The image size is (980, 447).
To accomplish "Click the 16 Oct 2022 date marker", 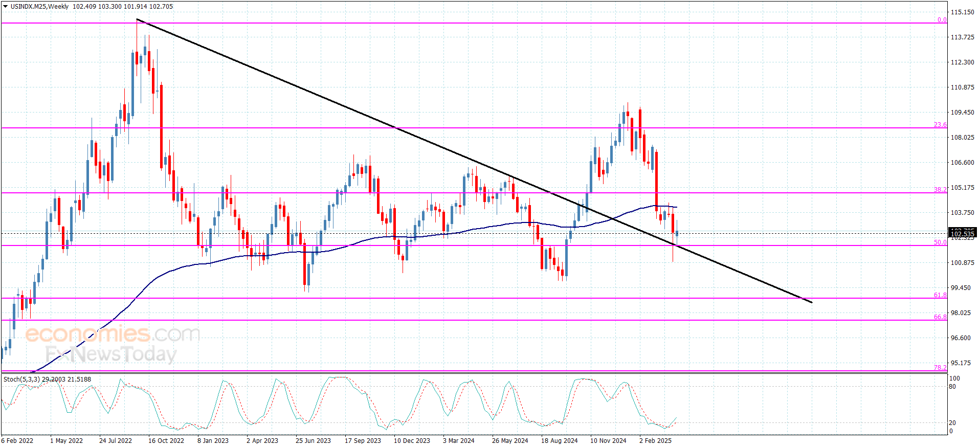I will [166, 441].
